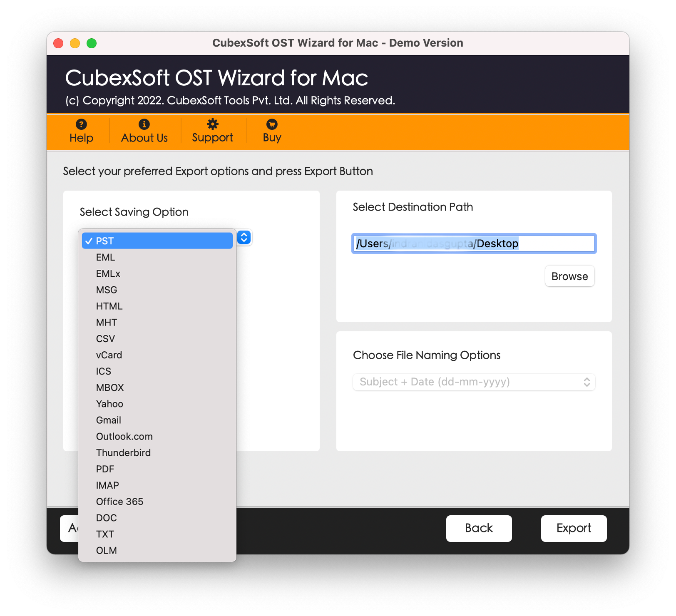Click the yellow minimize window button
The height and width of the screenshot is (616, 676).
pos(75,43)
